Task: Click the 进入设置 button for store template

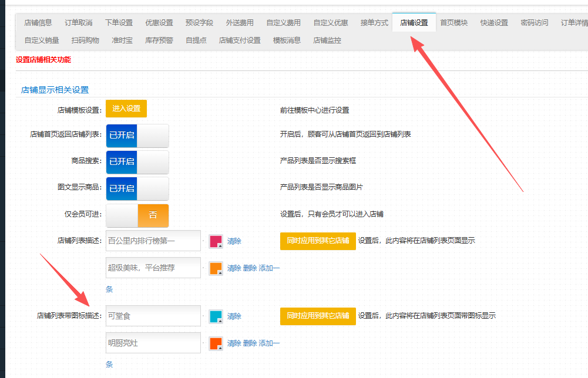Action: click(126, 109)
